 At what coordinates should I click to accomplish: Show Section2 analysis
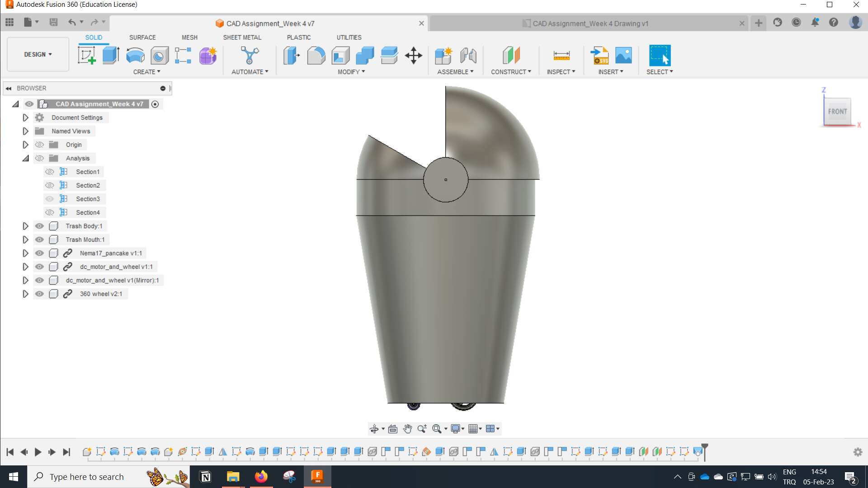(50, 185)
